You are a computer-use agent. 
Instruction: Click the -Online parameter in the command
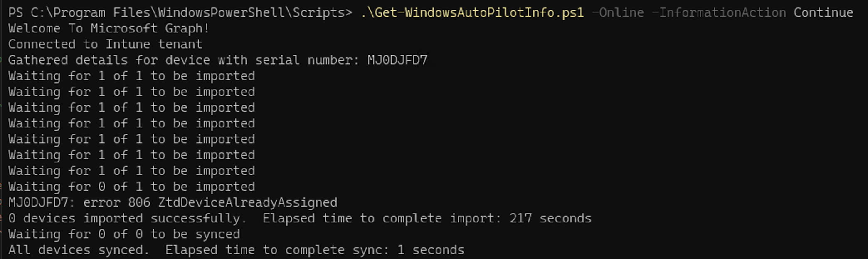tap(618, 12)
